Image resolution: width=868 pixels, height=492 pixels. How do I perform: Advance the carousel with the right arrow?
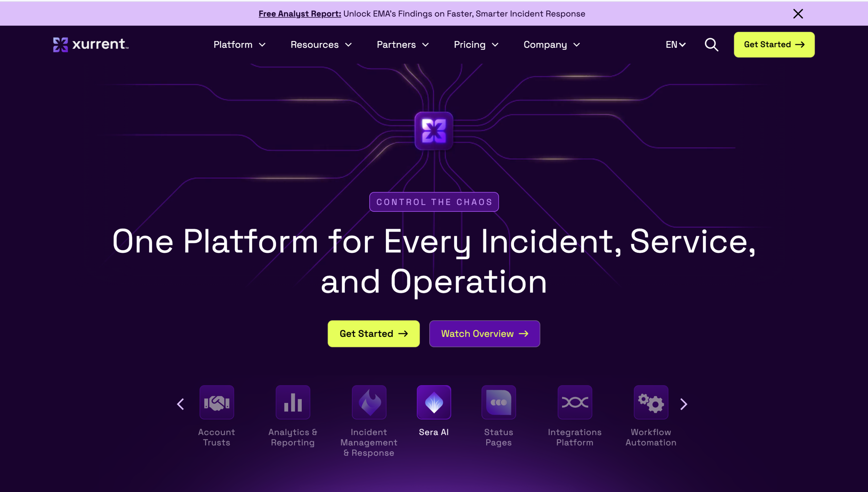(x=684, y=404)
